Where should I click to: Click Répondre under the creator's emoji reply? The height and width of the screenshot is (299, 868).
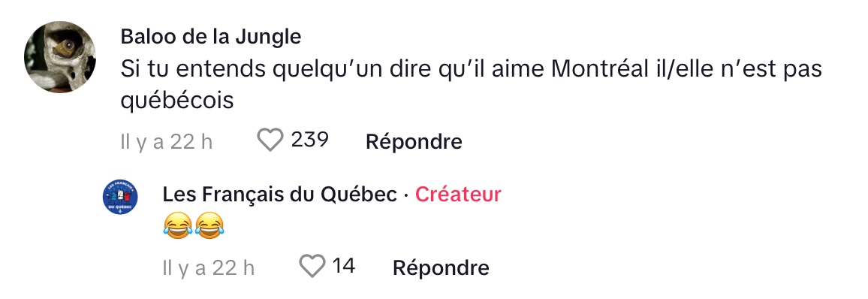point(442,268)
